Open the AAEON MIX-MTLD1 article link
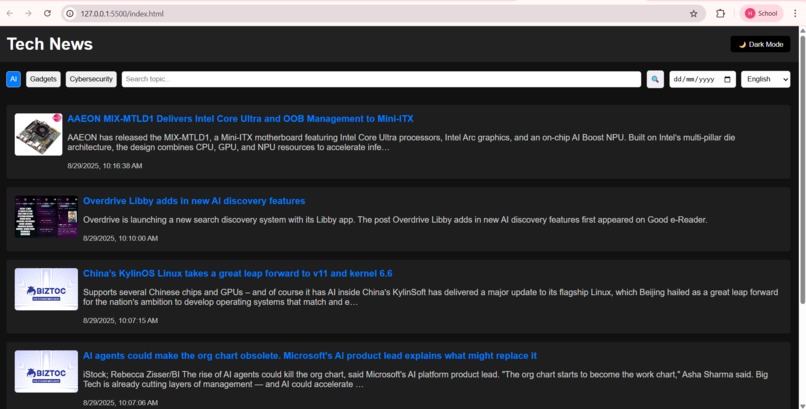The width and height of the screenshot is (806, 409). (x=240, y=119)
